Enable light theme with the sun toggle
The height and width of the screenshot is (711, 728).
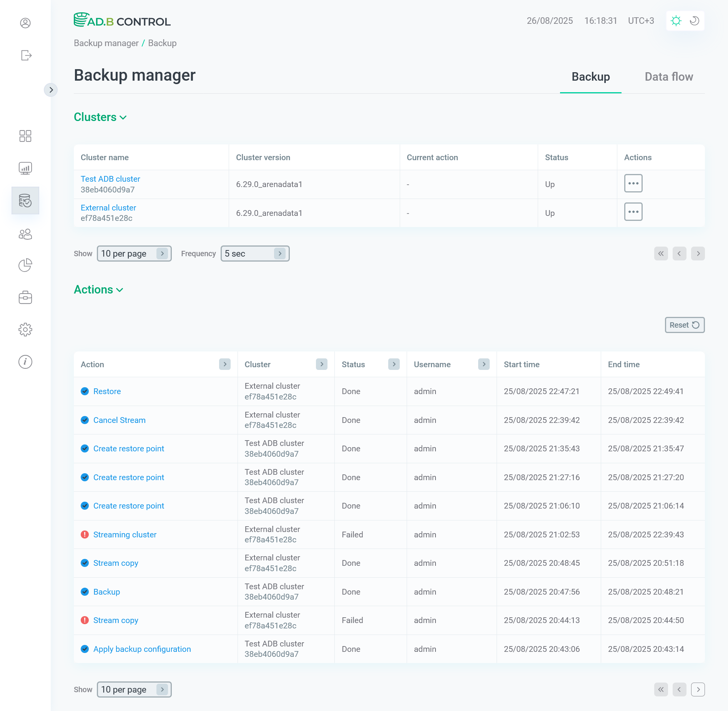[676, 21]
